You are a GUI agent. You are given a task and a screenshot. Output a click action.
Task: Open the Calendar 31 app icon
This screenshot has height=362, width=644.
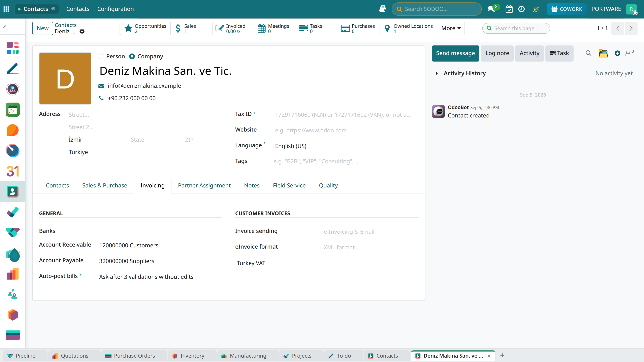tap(12, 171)
